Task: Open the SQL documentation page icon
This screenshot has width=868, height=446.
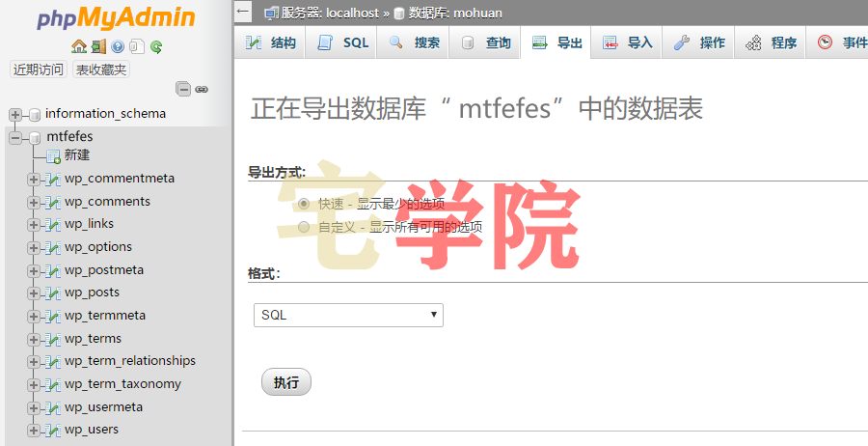Action: (137, 46)
